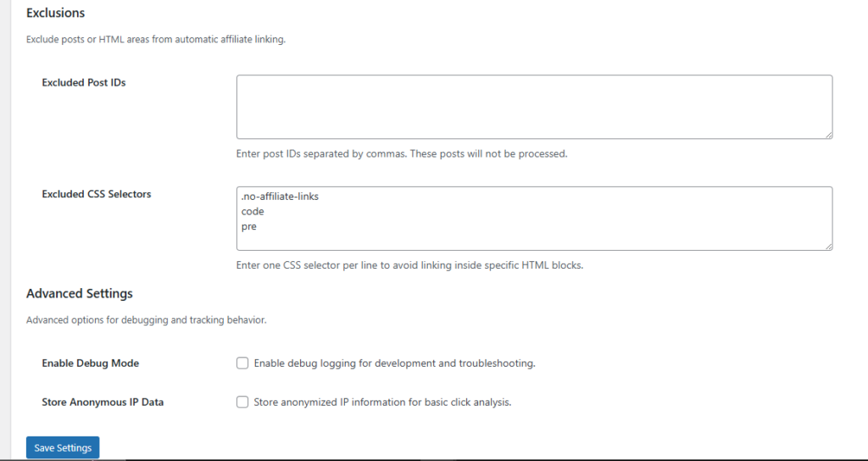
Task: Click the "Enable Debug Mode" row label
Action: (x=91, y=364)
